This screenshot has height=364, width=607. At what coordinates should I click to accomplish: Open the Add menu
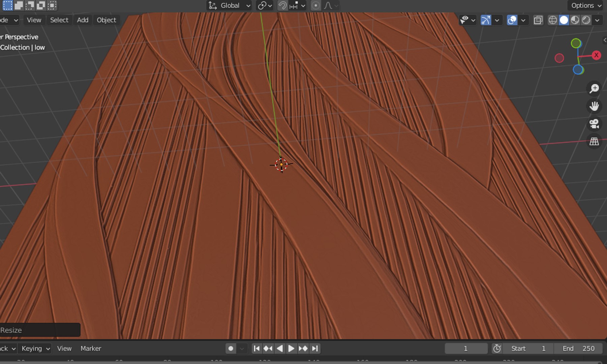(83, 20)
